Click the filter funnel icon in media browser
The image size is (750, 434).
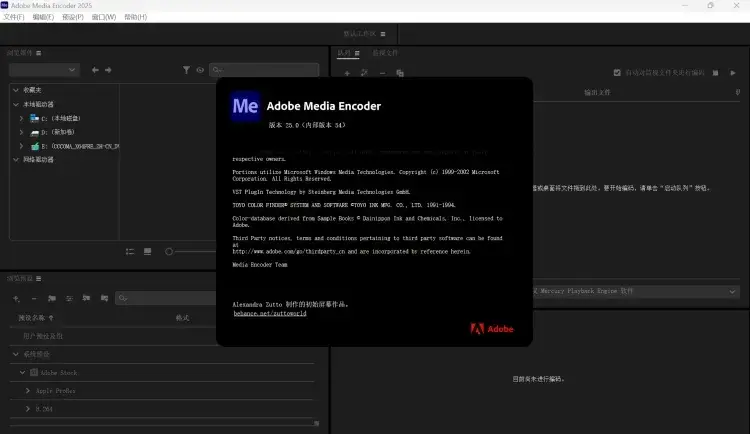pos(186,70)
